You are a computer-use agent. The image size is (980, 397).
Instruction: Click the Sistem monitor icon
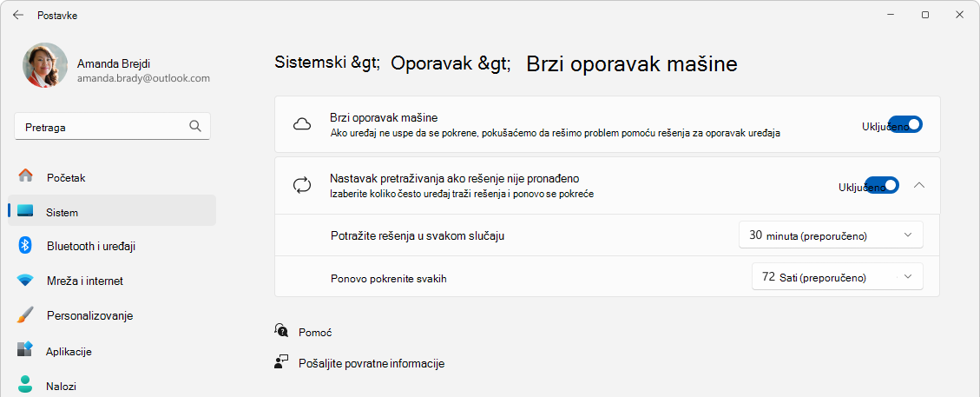(26, 211)
